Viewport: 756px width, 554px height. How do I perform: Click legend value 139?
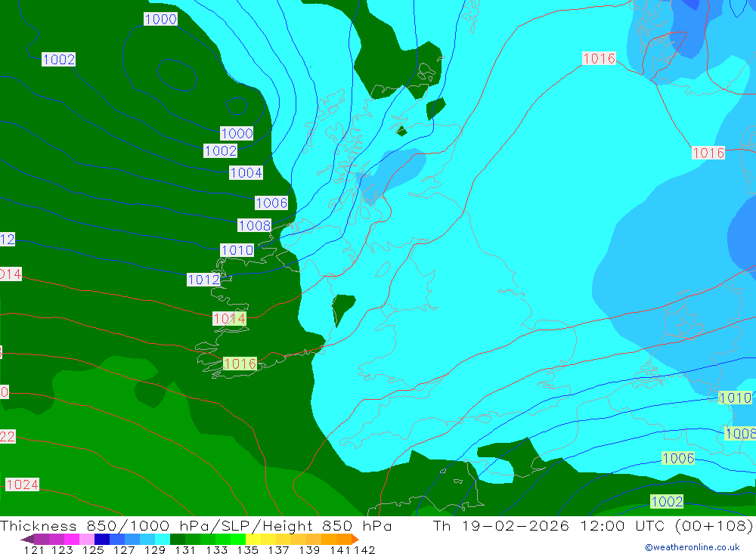(309, 550)
